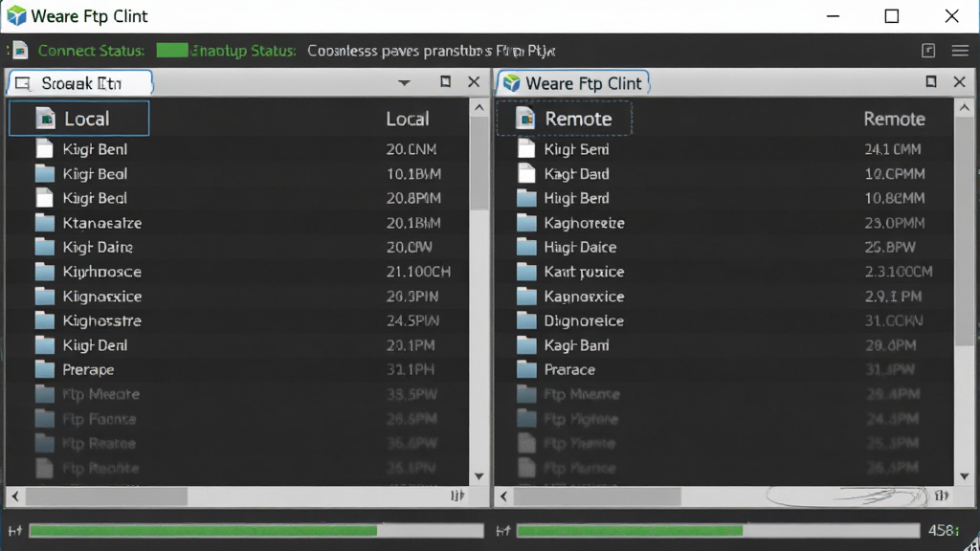Click the icon on the Local root node
980x551 pixels.
coord(45,118)
